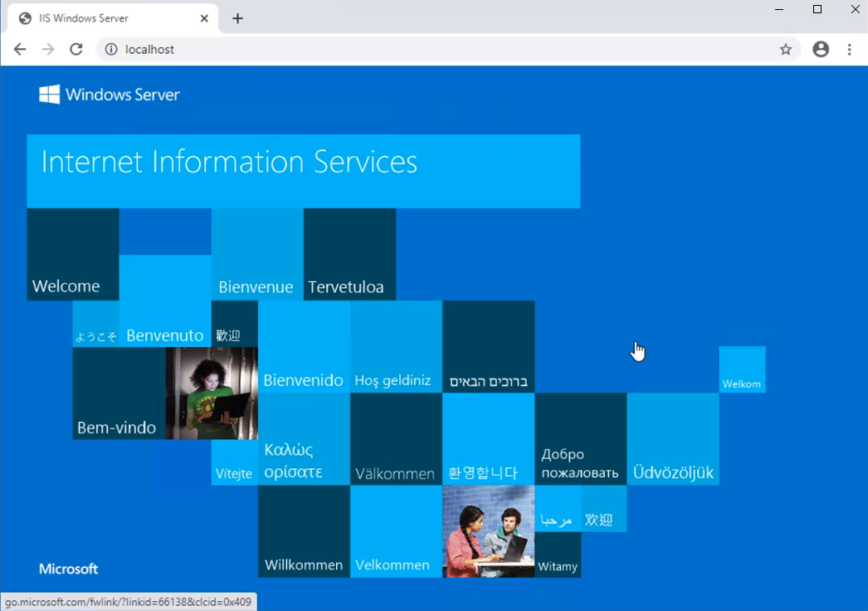Image resolution: width=868 pixels, height=611 pixels.
Task: Click the Japanese ようこそ tile
Action: [x=95, y=324]
